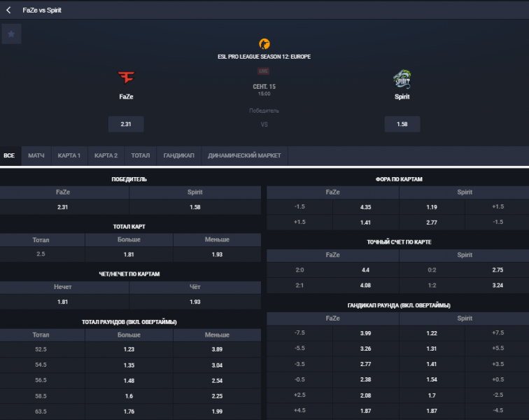Screen dimensions: 529x420
Task: Pick FaZe +4.5 round handicap 1.87
Action: (x=366, y=411)
